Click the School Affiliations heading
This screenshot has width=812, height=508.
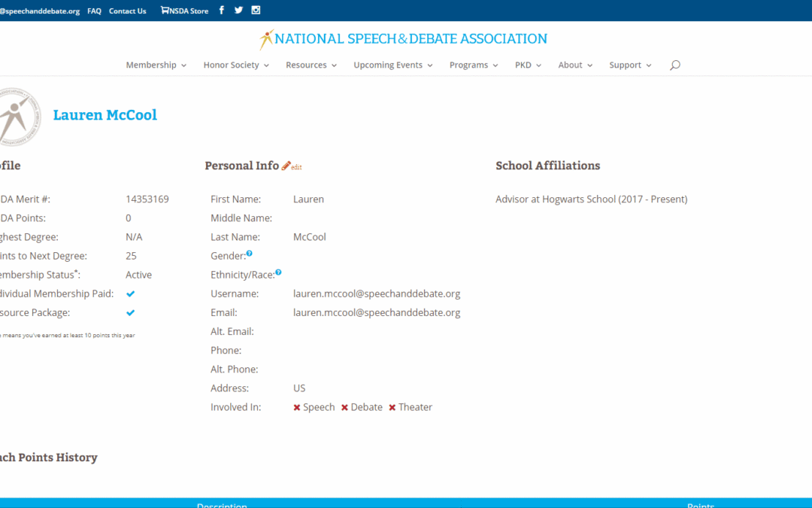[548, 166]
